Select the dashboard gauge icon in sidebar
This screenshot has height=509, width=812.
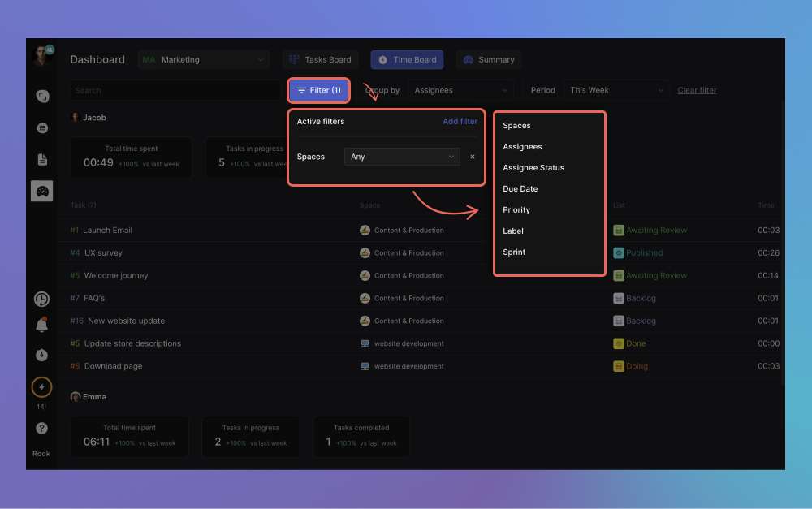coord(42,192)
